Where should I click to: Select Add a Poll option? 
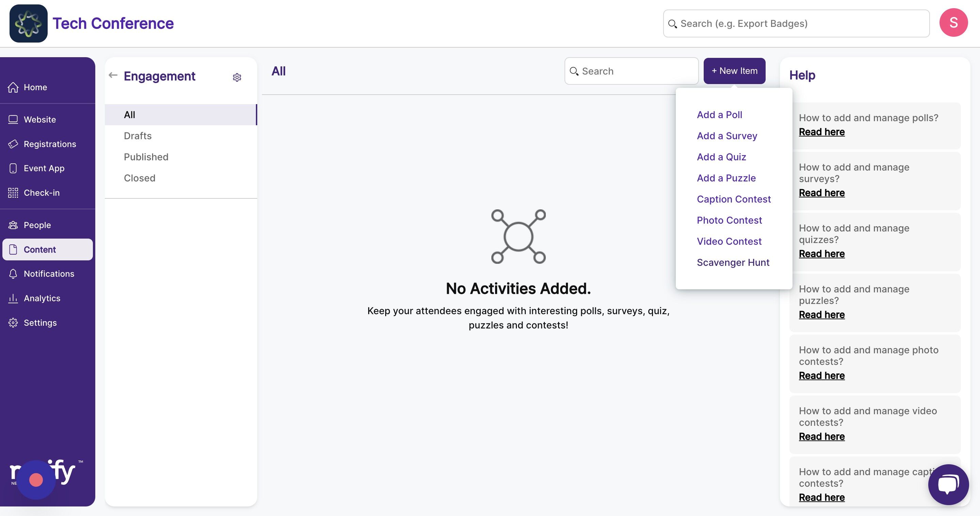[x=719, y=115]
